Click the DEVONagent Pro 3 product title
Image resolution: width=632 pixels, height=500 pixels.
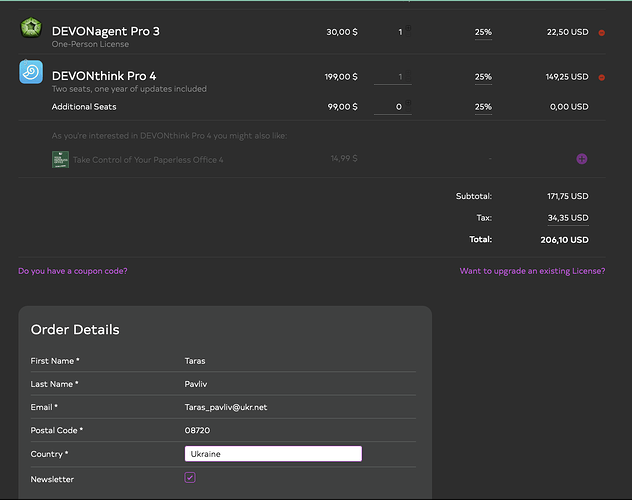click(x=105, y=31)
